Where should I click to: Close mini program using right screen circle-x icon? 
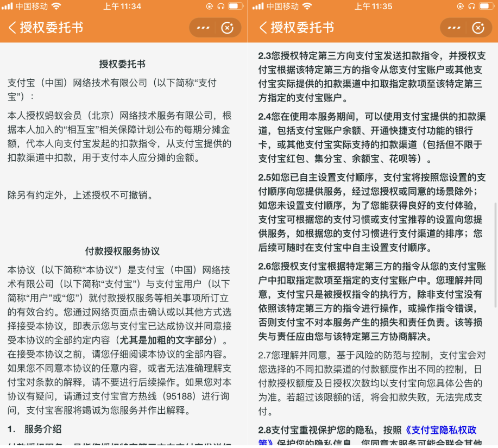point(478,28)
